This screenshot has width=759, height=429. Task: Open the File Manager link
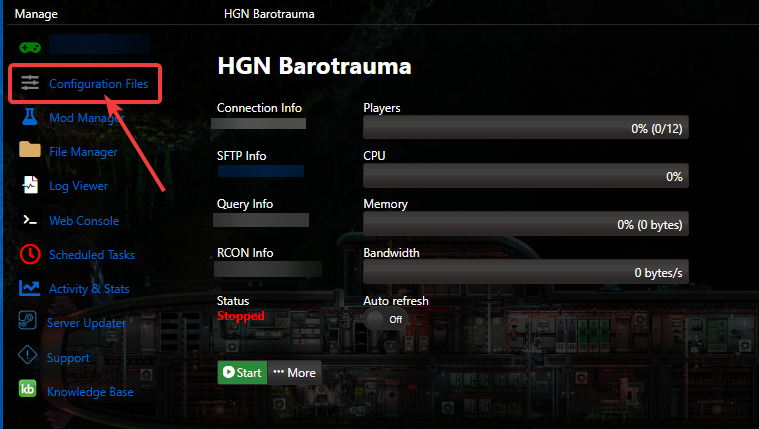pos(83,152)
